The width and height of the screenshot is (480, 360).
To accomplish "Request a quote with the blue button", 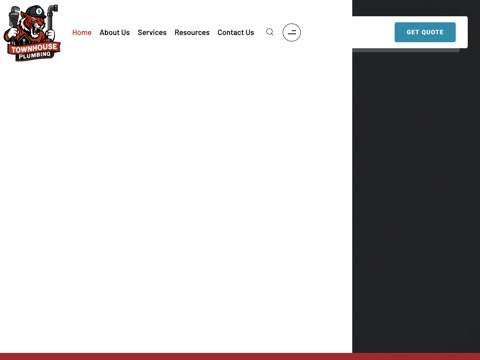I will pyautogui.click(x=425, y=32).
